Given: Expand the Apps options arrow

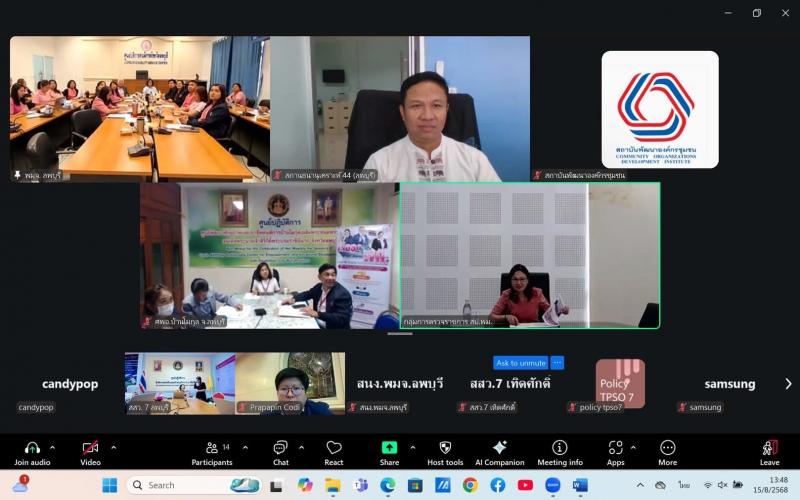Looking at the screenshot, I should (x=633, y=447).
